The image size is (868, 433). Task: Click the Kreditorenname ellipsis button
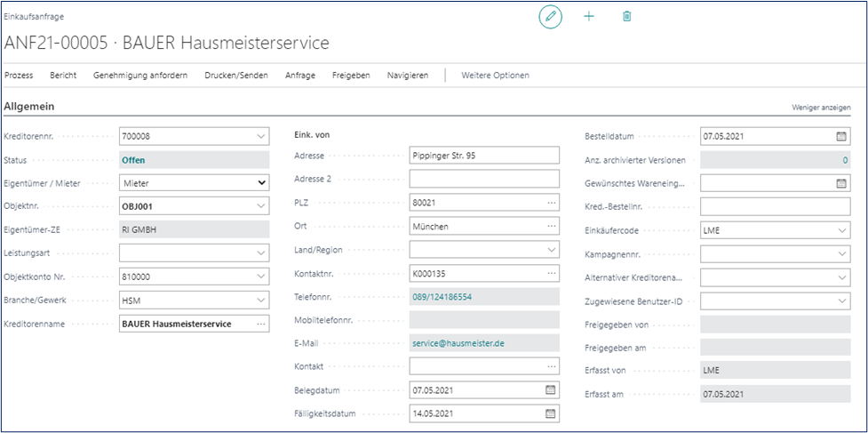[x=260, y=325]
